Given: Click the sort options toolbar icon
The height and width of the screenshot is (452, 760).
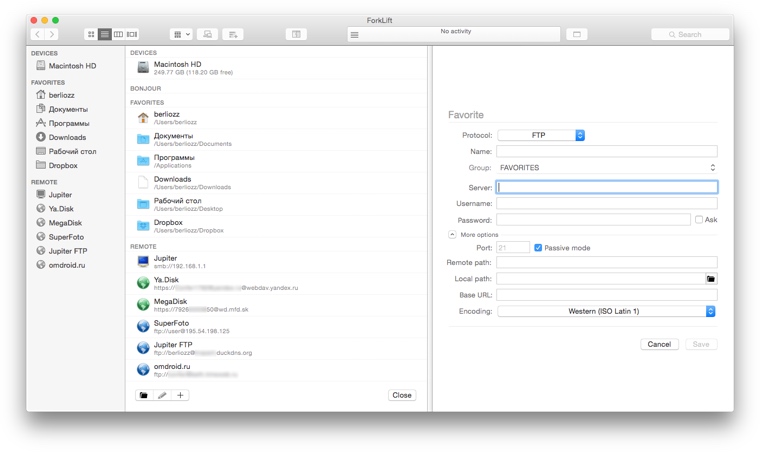Looking at the screenshot, I should click(x=233, y=34).
